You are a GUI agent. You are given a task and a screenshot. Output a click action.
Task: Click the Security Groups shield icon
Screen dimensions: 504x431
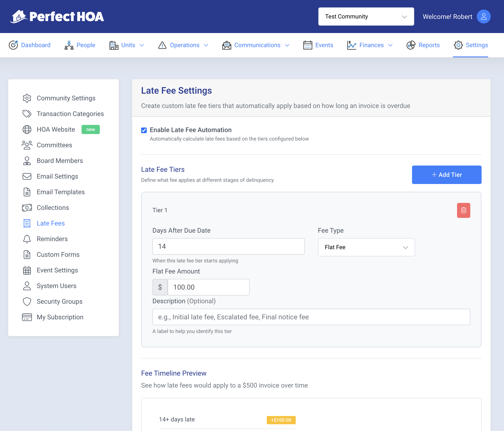click(x=27, y=302)
